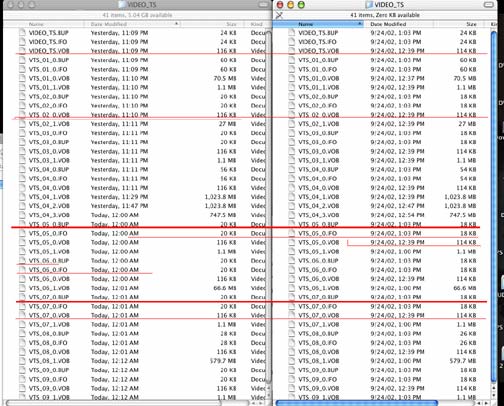Click file icon of VTS_06_1.VOB in right window
Screen dimensions: 504x406
(x=292, y=288)
